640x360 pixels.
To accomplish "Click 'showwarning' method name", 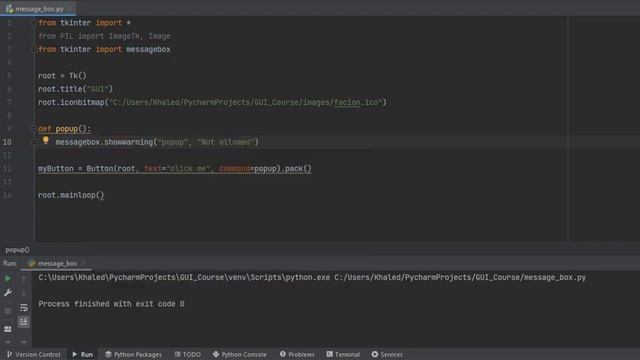I will [128, 142].
